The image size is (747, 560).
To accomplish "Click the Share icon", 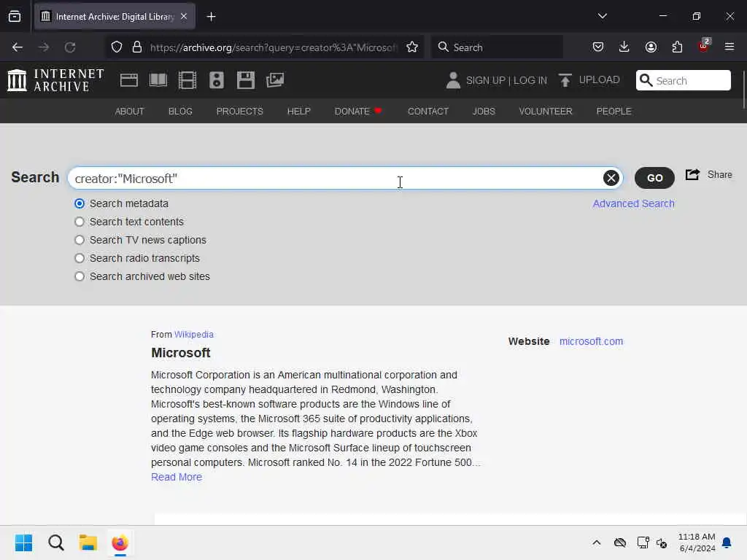I will [x=693, y=175].
